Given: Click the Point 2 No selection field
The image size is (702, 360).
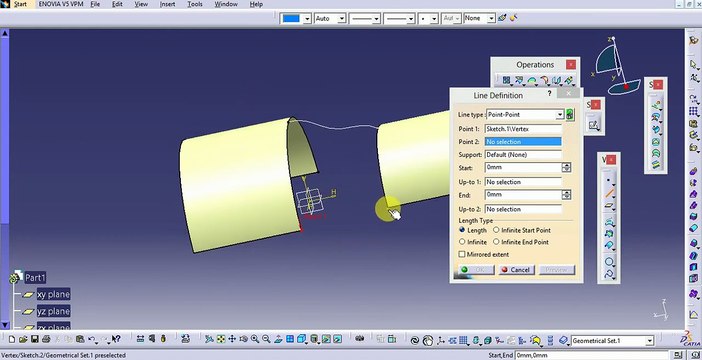Looking at the screenshot, I should (x=523, y=141).
